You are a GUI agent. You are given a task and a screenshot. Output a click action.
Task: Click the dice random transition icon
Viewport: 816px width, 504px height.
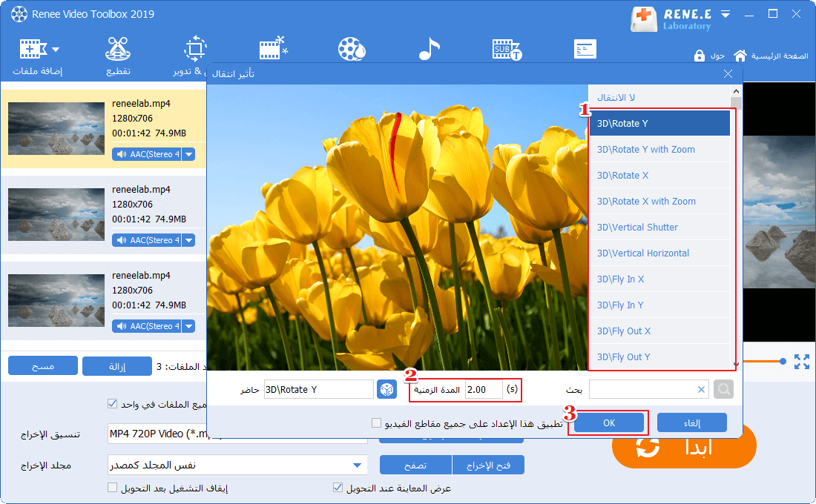[386, 390]
